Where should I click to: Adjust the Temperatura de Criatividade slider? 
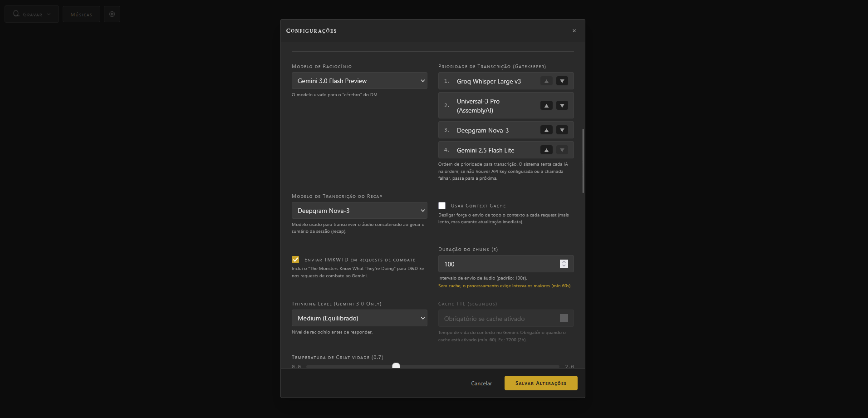point(396,366)
